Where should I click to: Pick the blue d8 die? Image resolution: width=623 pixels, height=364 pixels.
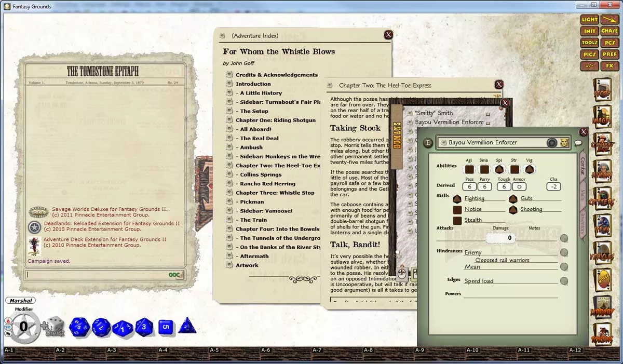[x=144, y=327]
